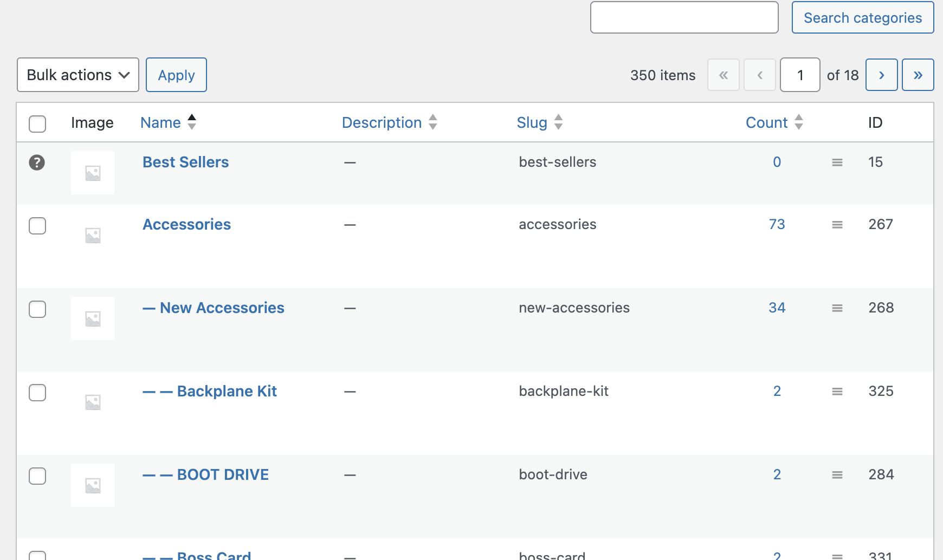Apply the selected bulk action
This screenshot has height=560, width=943.
click(176, 75)
